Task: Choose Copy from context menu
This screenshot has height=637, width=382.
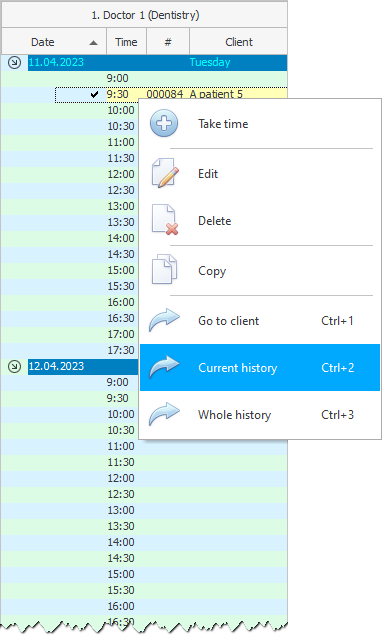Action: click(x=260, y=271)
